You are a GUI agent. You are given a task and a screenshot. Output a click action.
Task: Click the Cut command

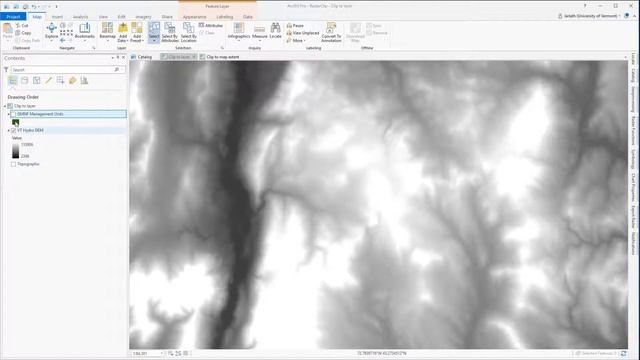click(x=22, y=25)
